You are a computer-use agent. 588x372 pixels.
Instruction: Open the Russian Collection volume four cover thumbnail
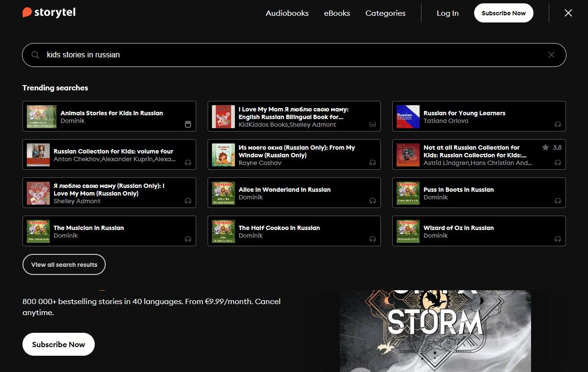38,155
